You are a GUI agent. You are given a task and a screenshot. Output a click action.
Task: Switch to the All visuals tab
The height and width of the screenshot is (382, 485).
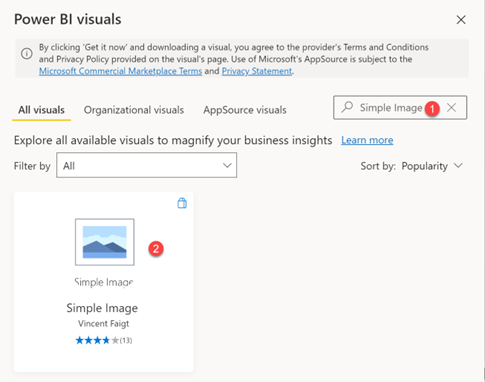(x=41, y=110)
